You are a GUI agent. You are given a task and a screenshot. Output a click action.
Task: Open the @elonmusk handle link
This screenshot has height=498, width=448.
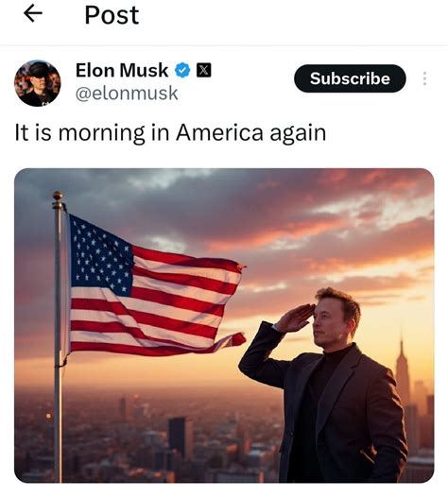click(x=127, y=94)
